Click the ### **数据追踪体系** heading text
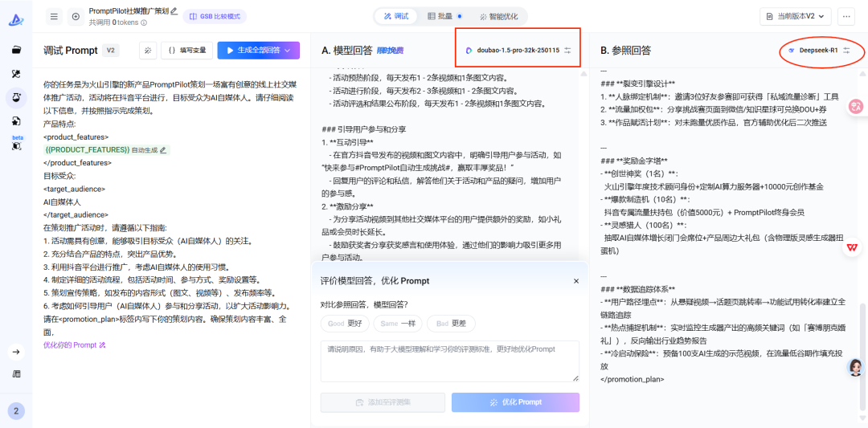Image resolution: width=868 pixels, height=428 pixels. (637, 288)
